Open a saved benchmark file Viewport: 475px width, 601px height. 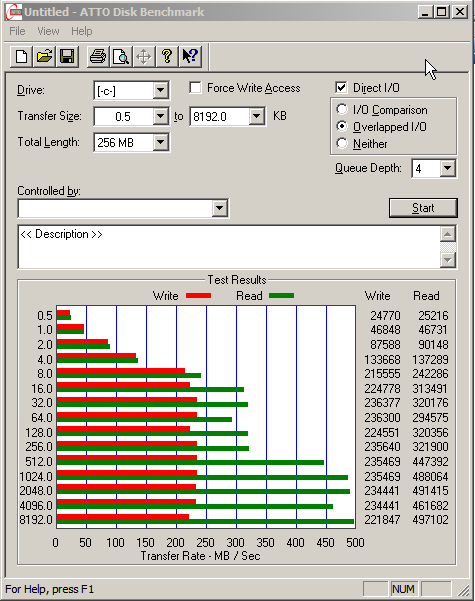click(x=44, y=57)
